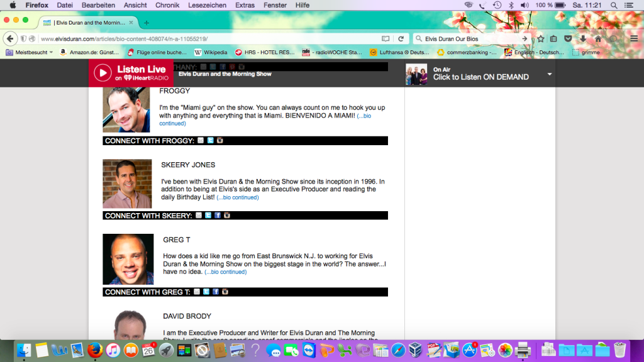The height and width of the screenshot is (362, 644).
Task: Click Froggy's portrait photo
Action: (x=126, y=109)
